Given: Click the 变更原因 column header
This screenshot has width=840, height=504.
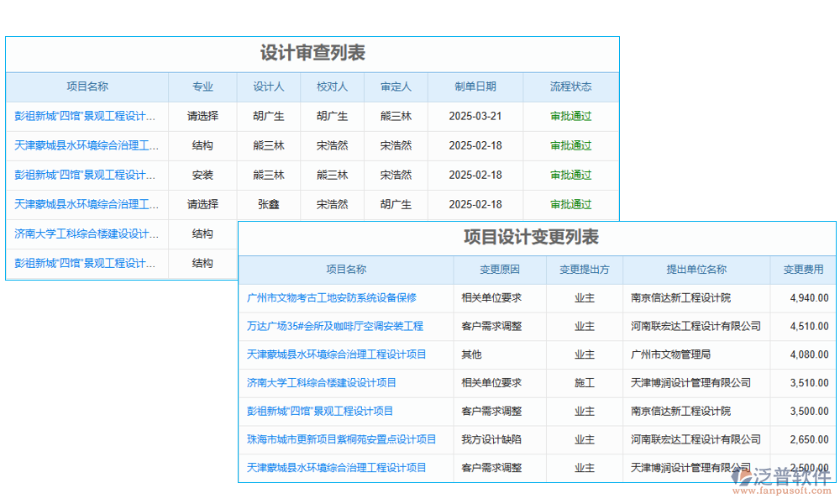Looking at the screenshot, I should [x=500, y=270].
